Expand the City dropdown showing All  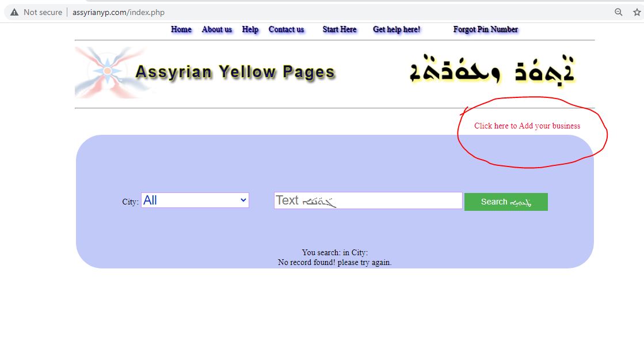pyautogui.click(x=195, y=200)
